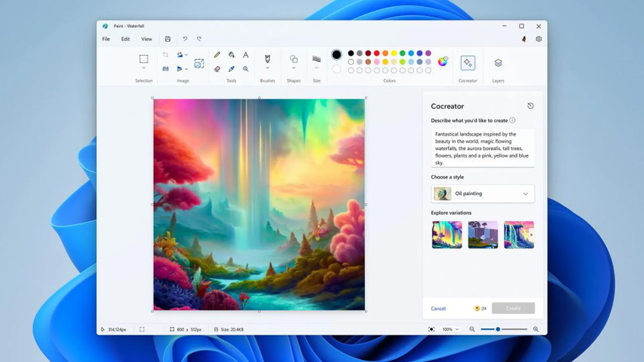Click the Redo arrow

(x=199, y=39)
